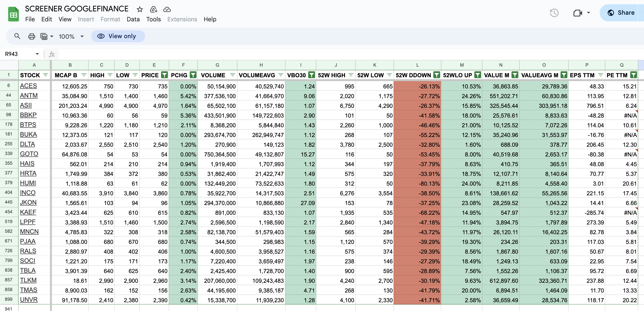Viewport: 644px width, 311px height.
Task: Open the Help menu
Action: pyautogui.click(x=210, y=19)
